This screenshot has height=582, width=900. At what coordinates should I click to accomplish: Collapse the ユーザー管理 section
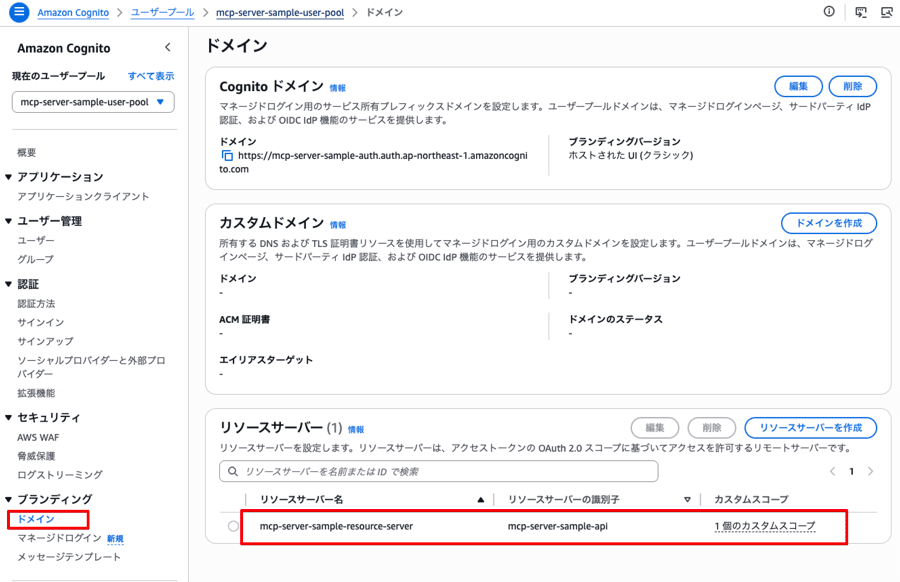point(9,221)
